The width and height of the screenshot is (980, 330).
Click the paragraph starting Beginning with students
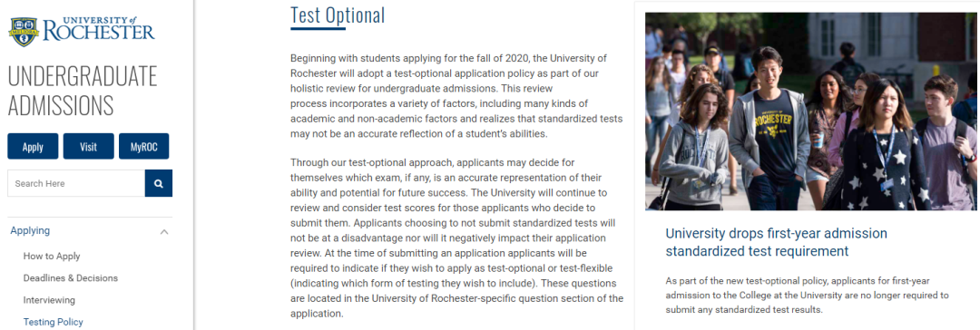tap(456, 95)
